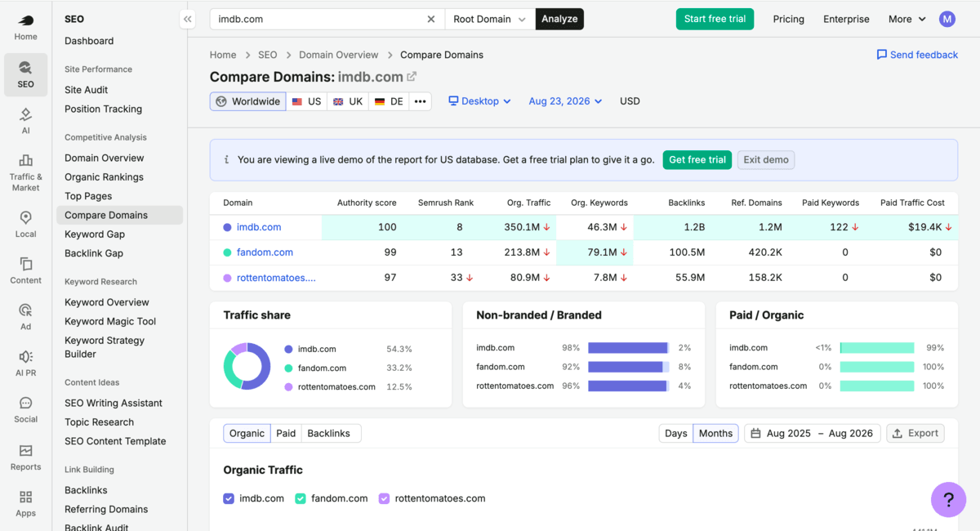980x531 pixels.
Task: Open the purple help question-mark button
Action: 948,499
